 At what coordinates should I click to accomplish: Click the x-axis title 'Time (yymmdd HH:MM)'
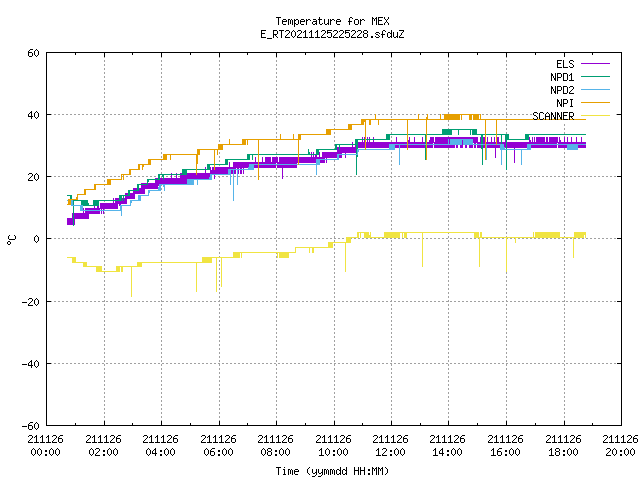pyautogui.click(x=332, y=471)
